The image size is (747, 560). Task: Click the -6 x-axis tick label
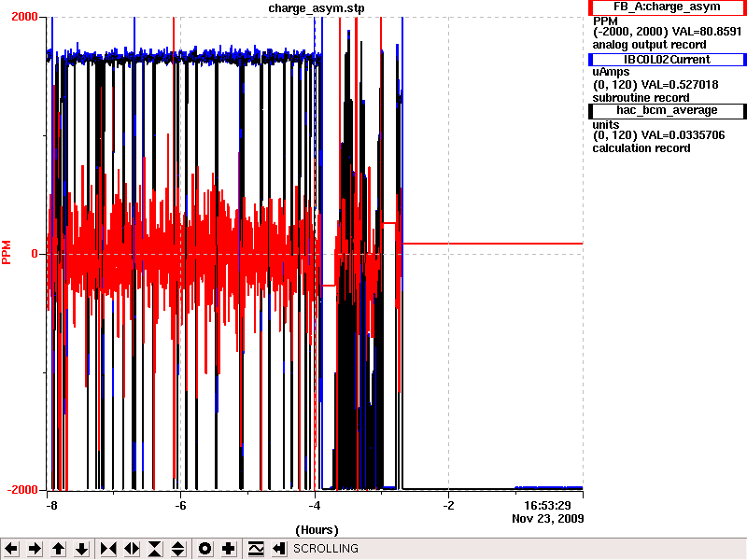coord(180,505)
